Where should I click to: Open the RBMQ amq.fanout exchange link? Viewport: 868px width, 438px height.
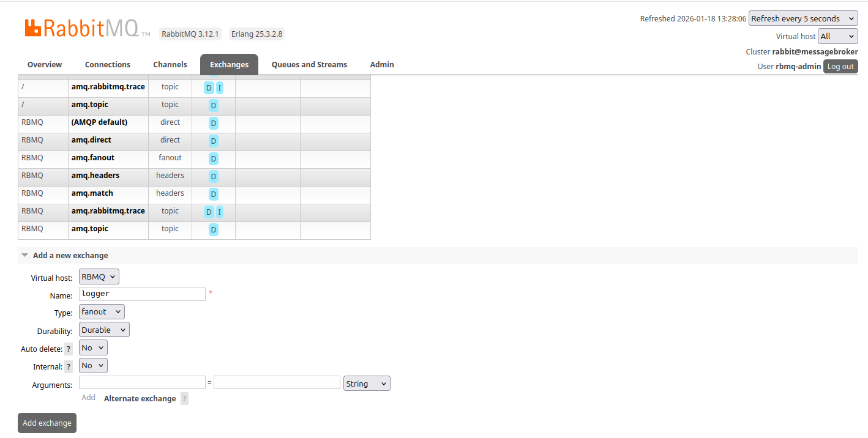pyautogui.click(x=93, y=158)
